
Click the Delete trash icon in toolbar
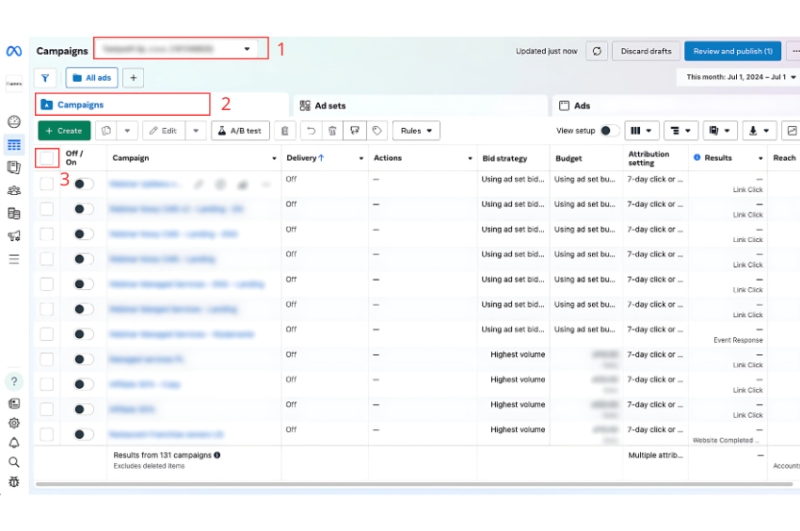click(332, 131)
